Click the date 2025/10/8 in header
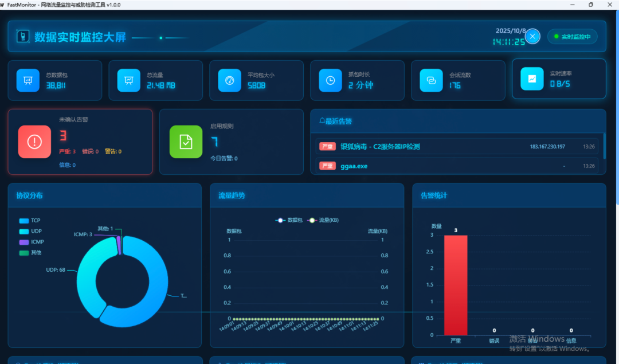619x364 pixels. tap(511, 31)
